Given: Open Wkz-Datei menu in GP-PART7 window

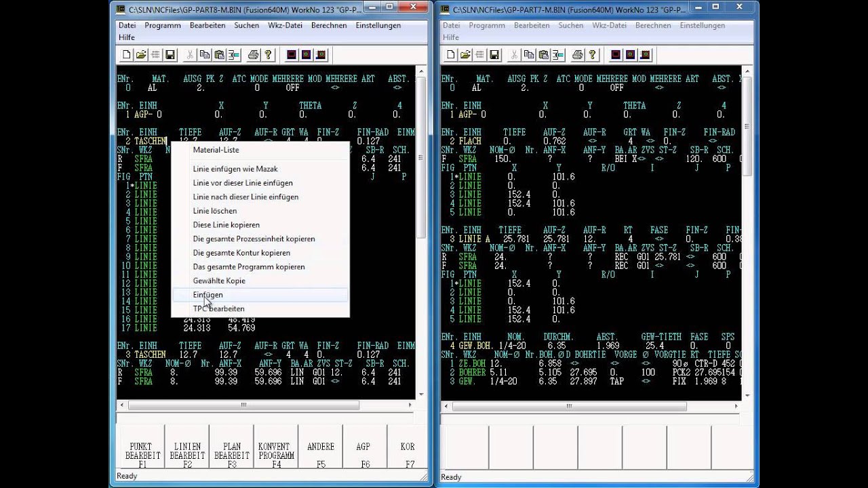Looking at the screenshot, I should coord(610,25).
